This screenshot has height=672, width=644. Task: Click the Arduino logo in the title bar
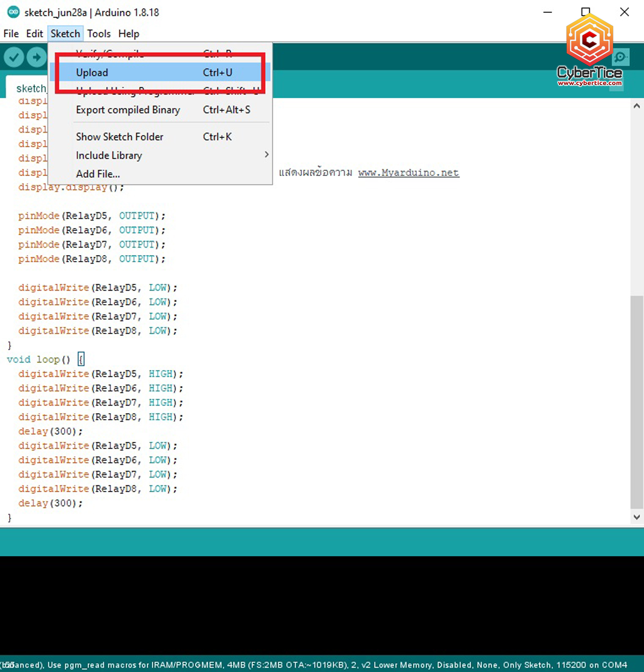13,12
